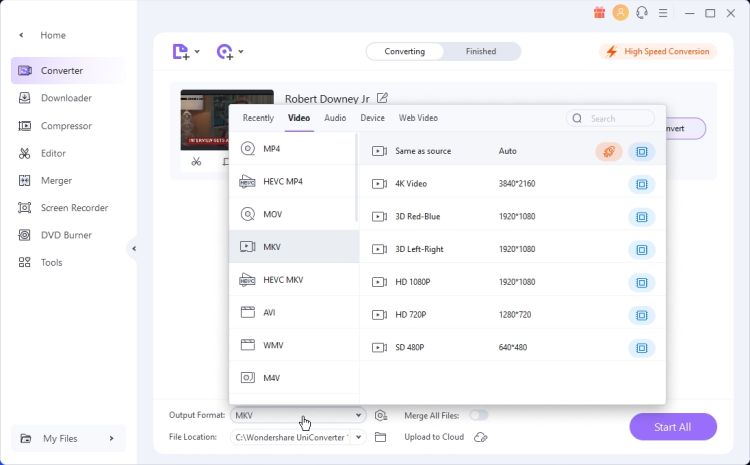Viewport: 750px width, 465px height.
Task: Open output format settings gear icon
Action: click(x=381, y=415)
